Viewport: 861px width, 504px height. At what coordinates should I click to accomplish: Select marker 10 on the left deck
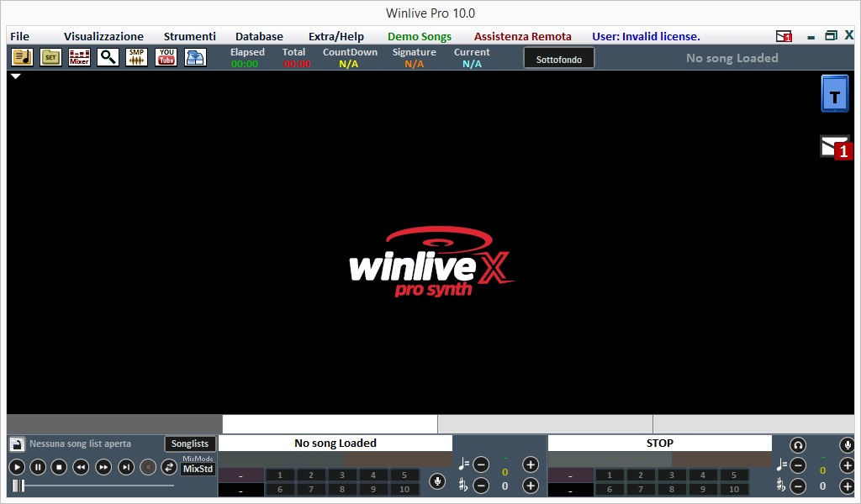tap(404, 489)
